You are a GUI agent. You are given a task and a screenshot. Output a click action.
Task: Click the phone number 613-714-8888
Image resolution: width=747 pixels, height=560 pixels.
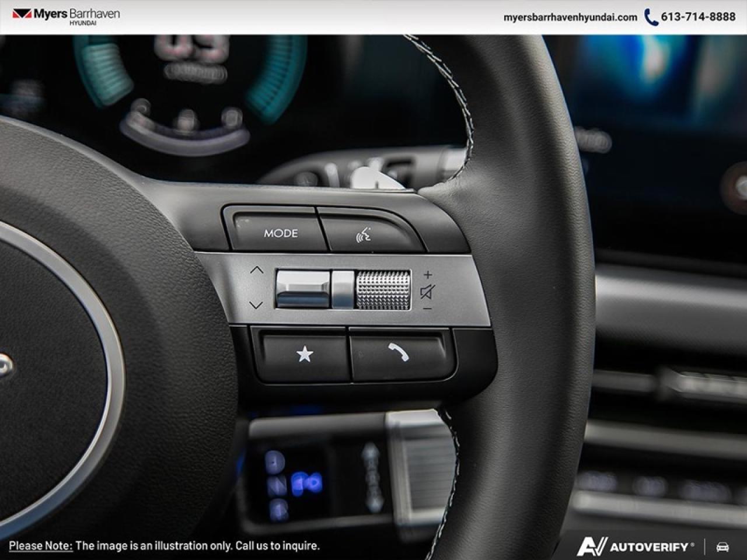(x=698, y=17)
